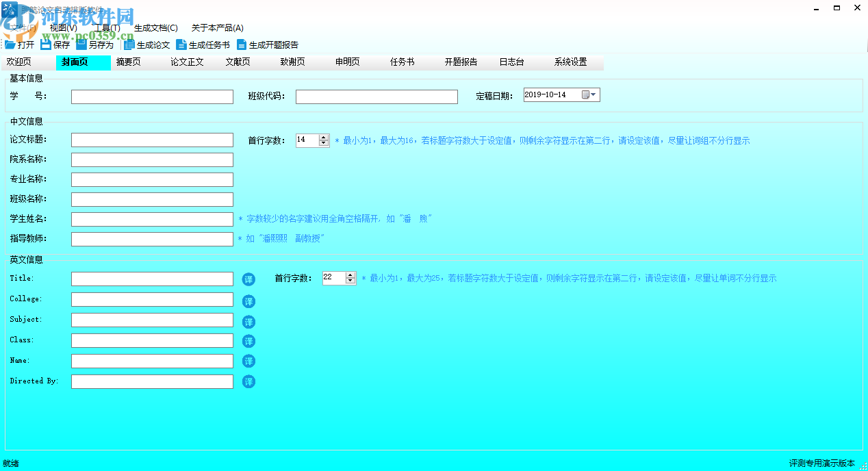
Task: Switch to the 系统设置 tab
Action: [576, 62]
